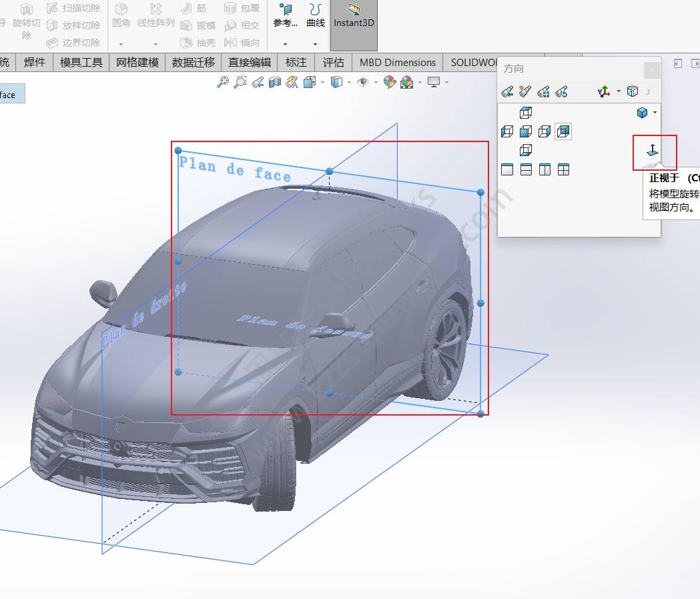
Task: Select the Back view cube
Action: (x=563, y=131)
